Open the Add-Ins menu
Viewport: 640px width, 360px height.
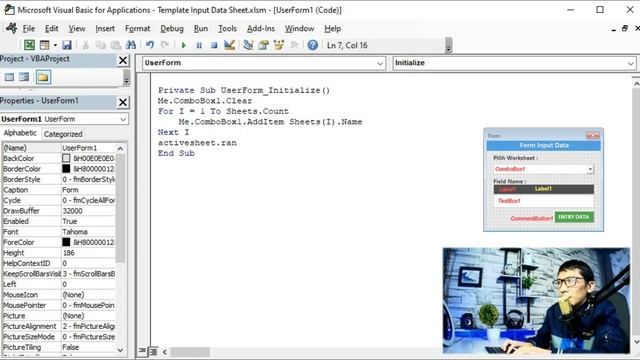pos(261,29)
